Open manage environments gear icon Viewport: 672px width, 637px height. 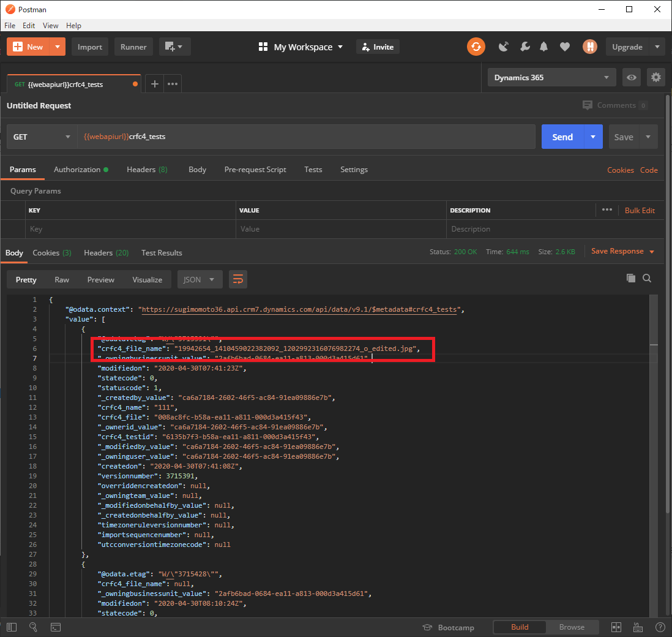click(656, 78)
